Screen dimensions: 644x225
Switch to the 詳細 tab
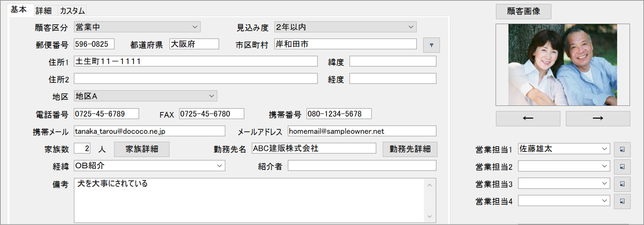point(43,11)
